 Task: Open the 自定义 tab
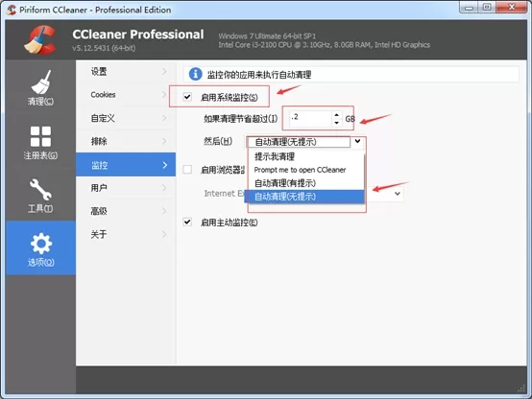126,118
